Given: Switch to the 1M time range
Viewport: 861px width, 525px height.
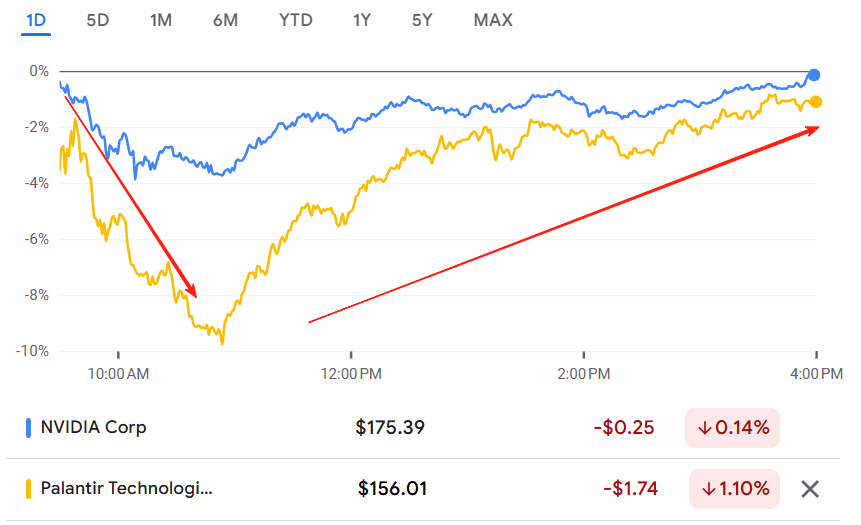Looking at the screenshot, I should tap(161, 21).
